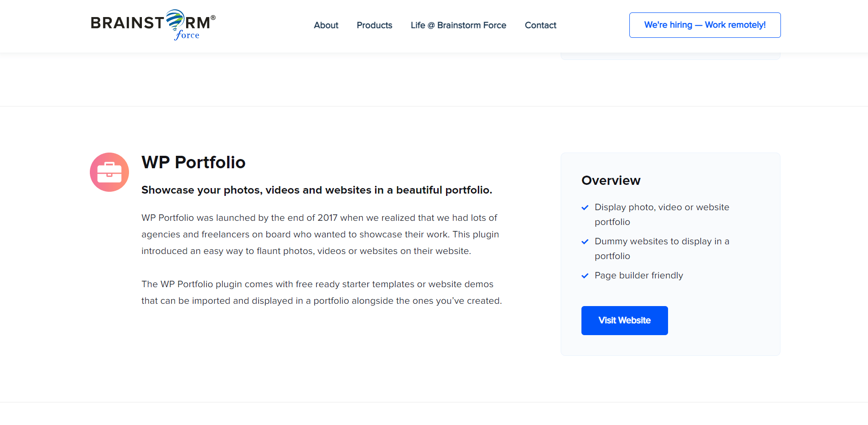Click checkmark beside Page builder friendly
Viewport: 868px width, 425px height.
coord(585,276)
